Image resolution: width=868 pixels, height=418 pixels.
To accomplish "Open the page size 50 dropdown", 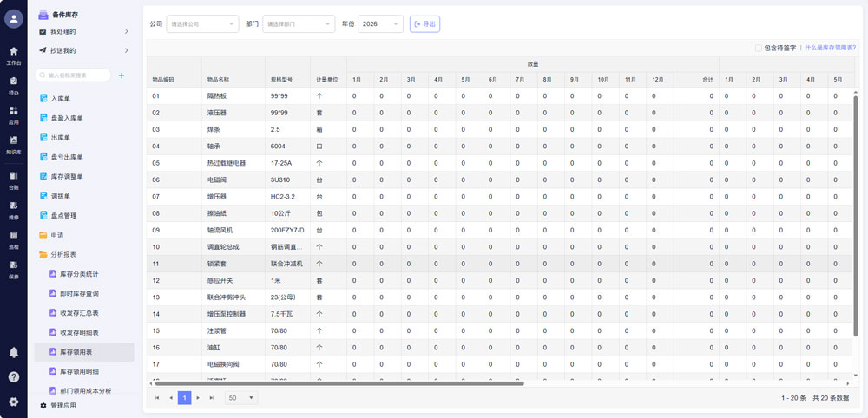I will tap(241, 397).
